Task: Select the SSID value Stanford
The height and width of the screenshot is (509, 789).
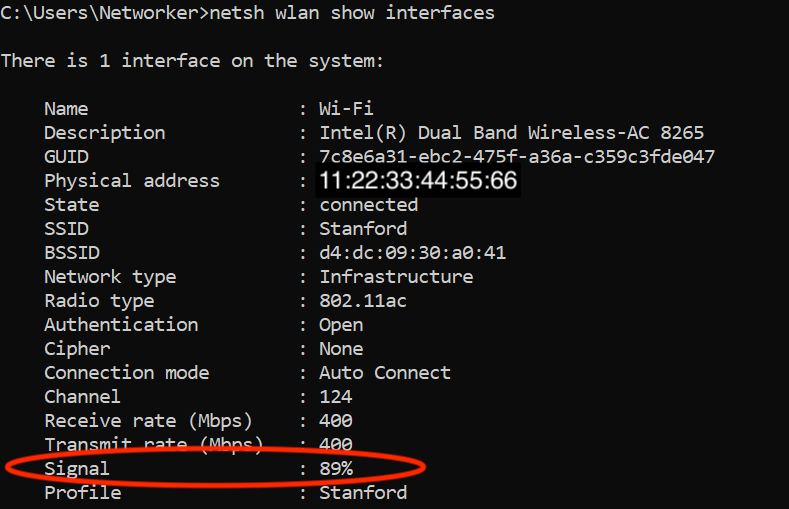Action: click(x=363, y=229)
